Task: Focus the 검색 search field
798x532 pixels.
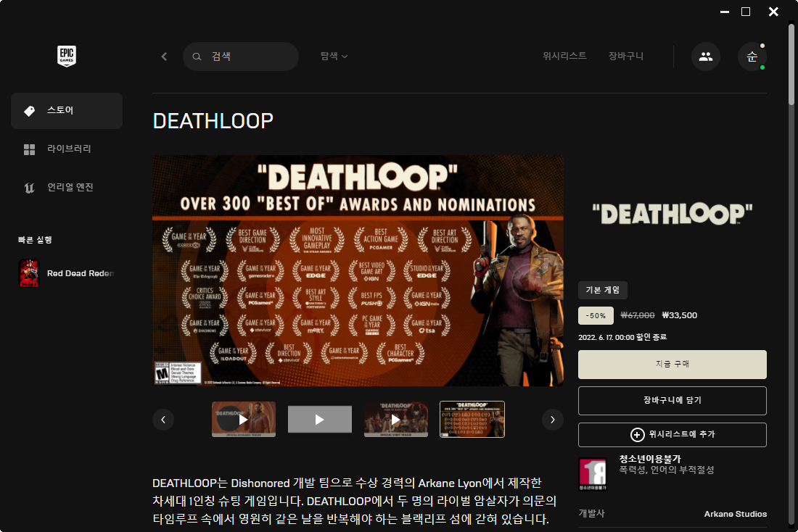Action: pyautogui.click(x=241, y=57)
